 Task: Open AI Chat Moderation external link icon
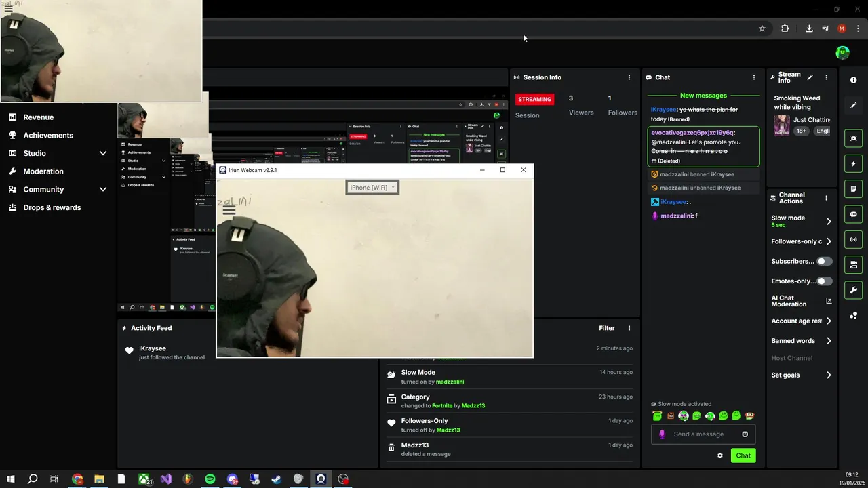(829, 301)
